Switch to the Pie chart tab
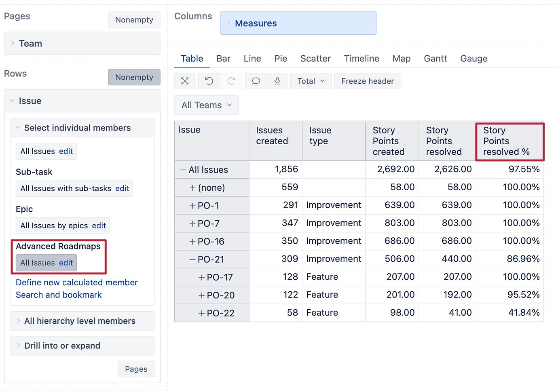 [x=281, y=59]
